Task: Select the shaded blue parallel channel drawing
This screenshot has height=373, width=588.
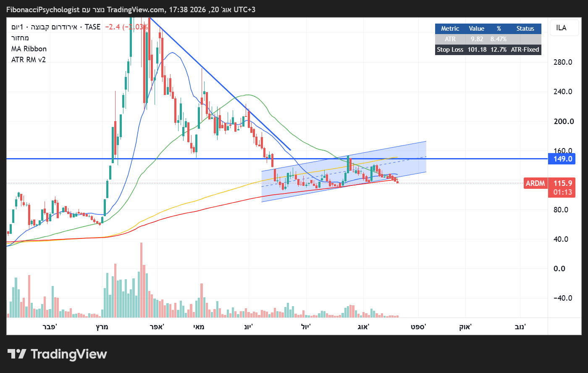Action: pyautogui.click(x=344, y=172)
